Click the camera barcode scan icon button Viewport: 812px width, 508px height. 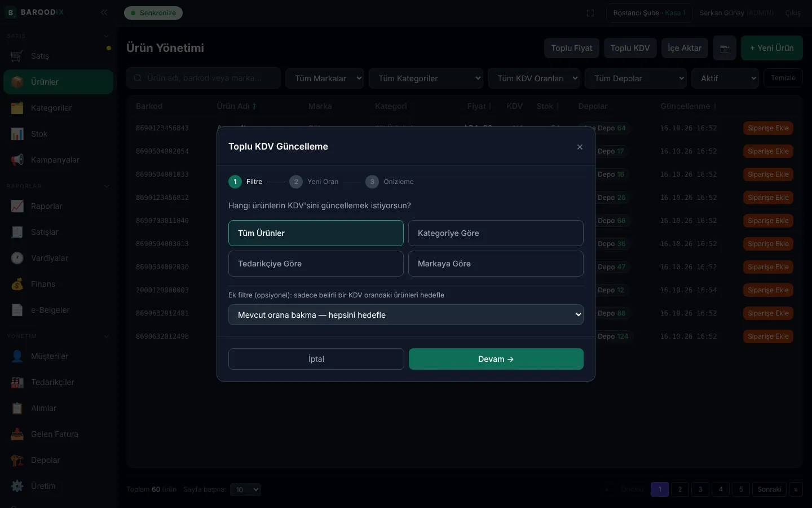tap(725, 48)
